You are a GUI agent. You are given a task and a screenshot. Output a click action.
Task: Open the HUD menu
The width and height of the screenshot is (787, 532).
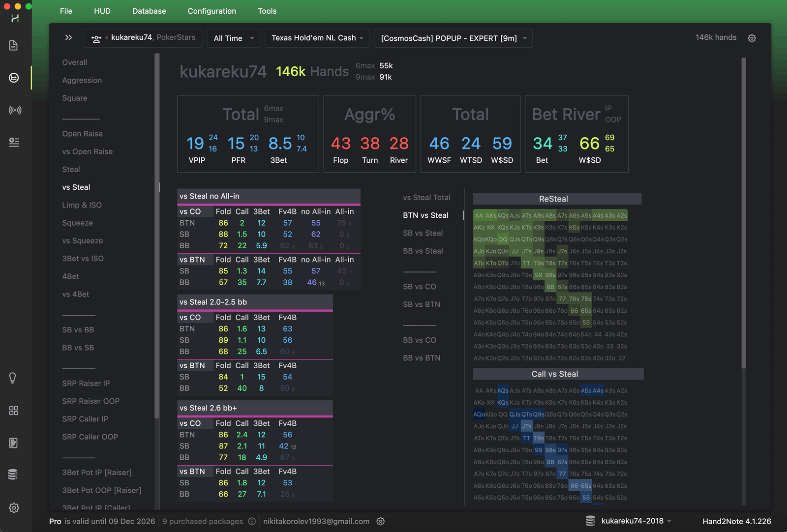102,11
